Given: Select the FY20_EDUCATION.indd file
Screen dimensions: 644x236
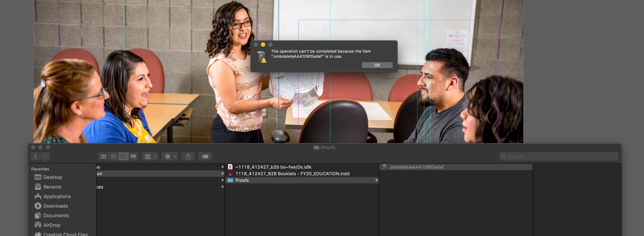Looking at the screenshot, I should pos(292,174).
